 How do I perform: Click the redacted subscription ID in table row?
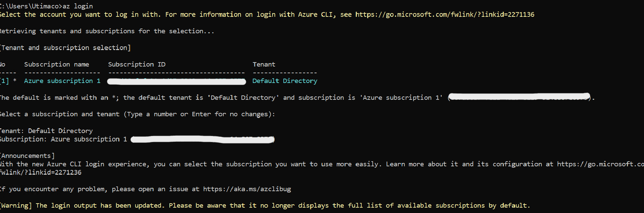[x=177, y=81]
